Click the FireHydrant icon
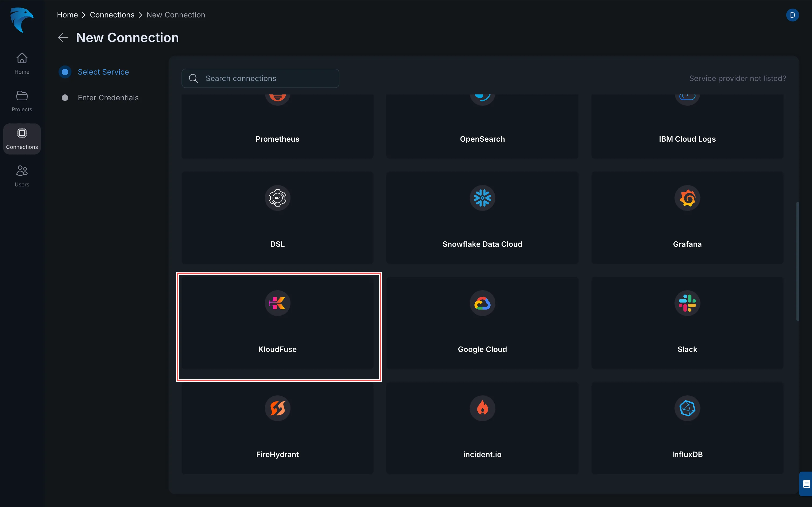The height and width of the screenshot is (507, 812). coord(277,408)
